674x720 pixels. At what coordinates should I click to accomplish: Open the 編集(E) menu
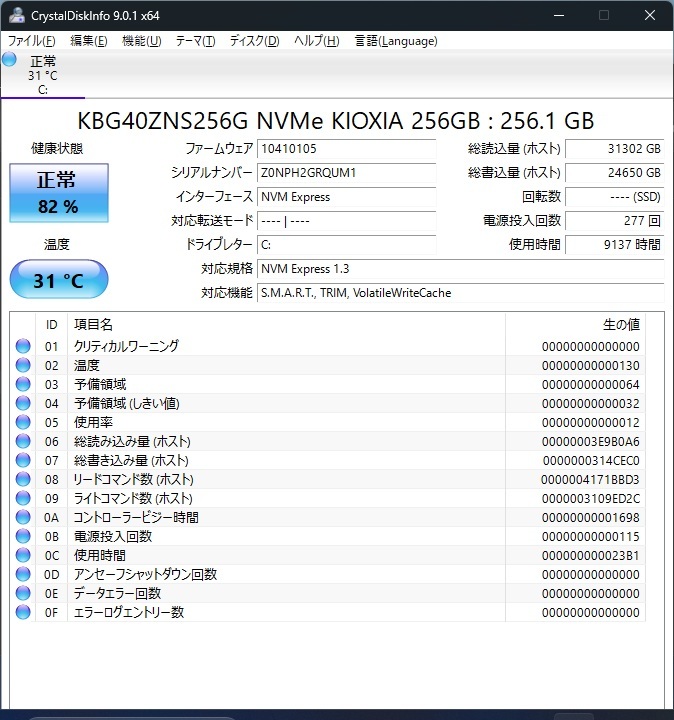click(x=89, y=41)
